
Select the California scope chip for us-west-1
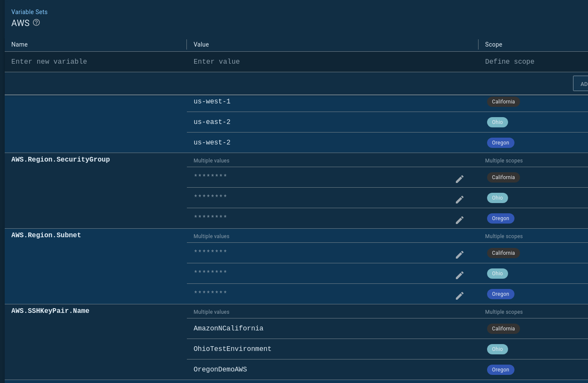[503, 102]
